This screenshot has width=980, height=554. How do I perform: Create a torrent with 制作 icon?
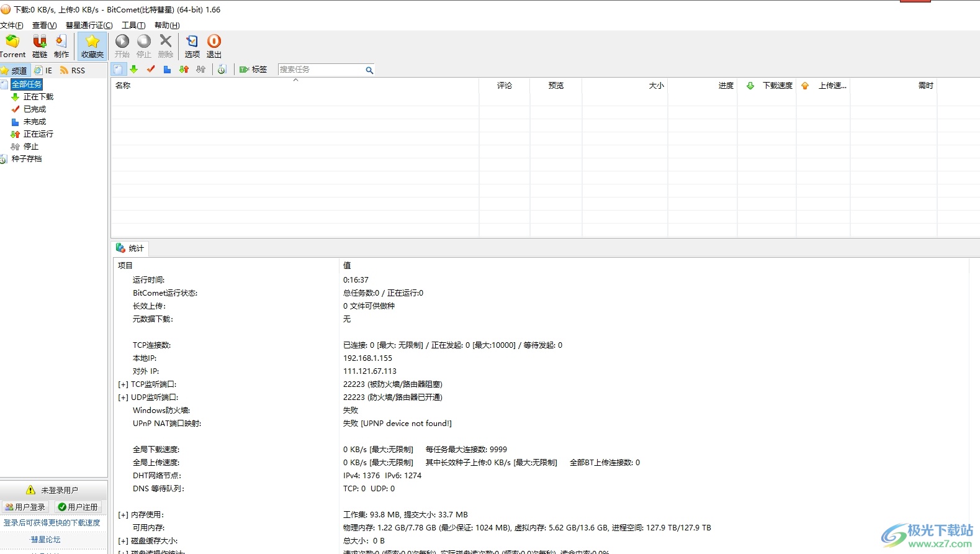[x=61, y=47]
